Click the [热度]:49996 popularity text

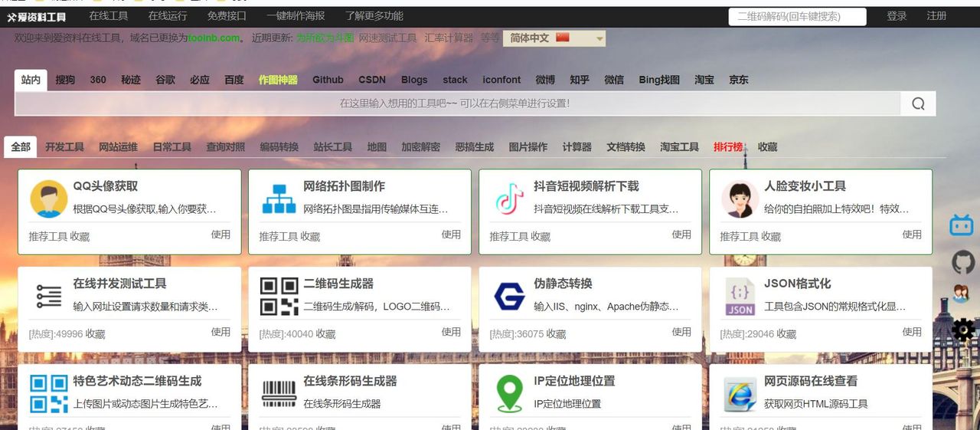(55, 334)
